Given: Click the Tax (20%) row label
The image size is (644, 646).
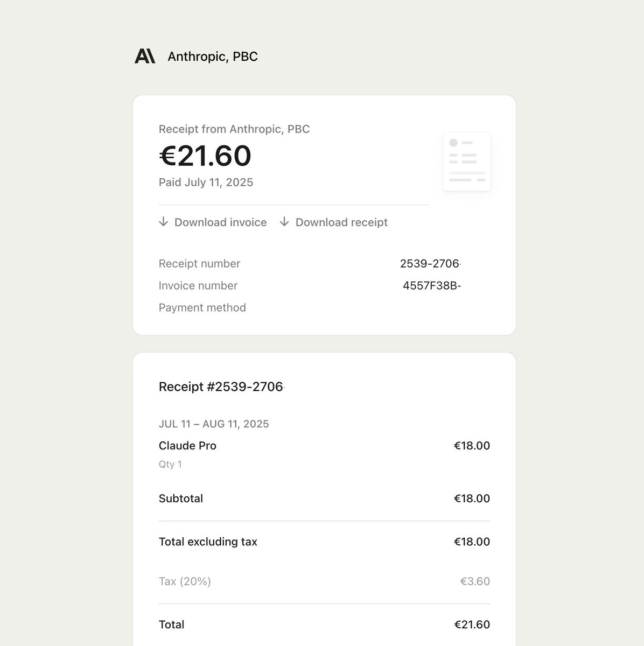Looking at the screenshot, I should 185,581.
